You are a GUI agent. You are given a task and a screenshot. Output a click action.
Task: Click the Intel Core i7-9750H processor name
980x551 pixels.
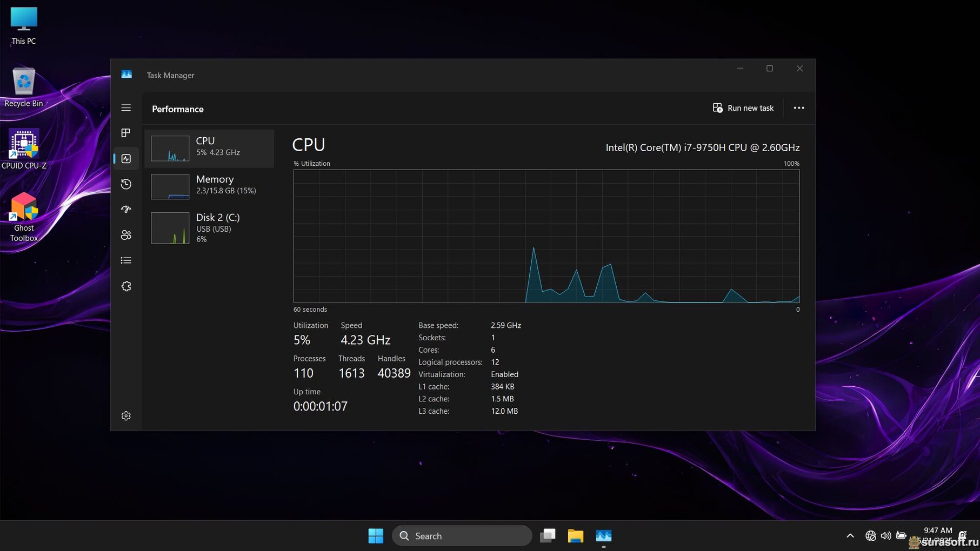tap(702, 147)
